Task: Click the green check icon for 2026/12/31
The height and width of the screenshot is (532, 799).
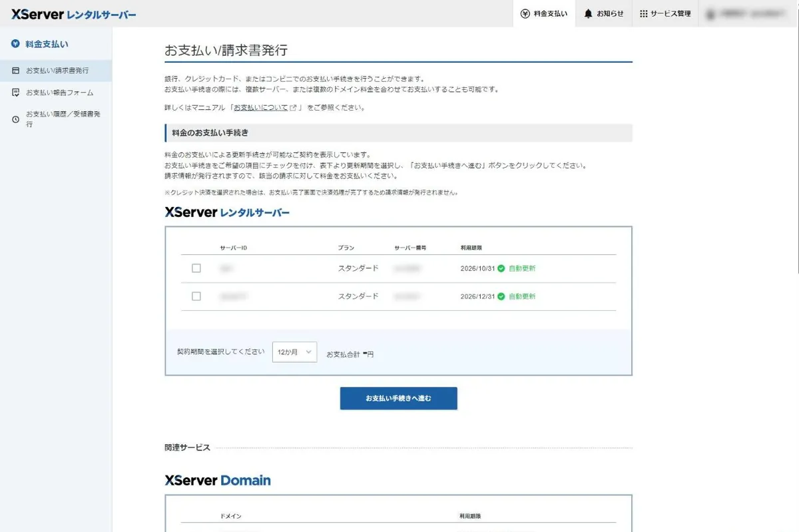Action: [501, 296]
